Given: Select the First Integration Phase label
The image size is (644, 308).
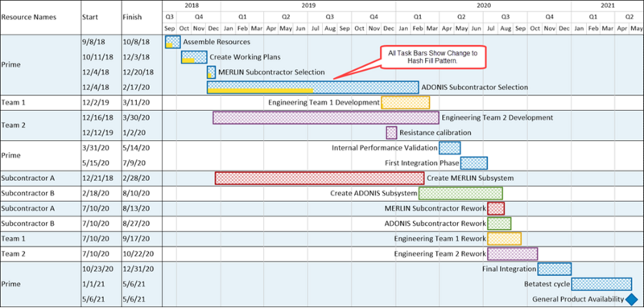Looking at the screenshot, I should click(x=422, y=162).
